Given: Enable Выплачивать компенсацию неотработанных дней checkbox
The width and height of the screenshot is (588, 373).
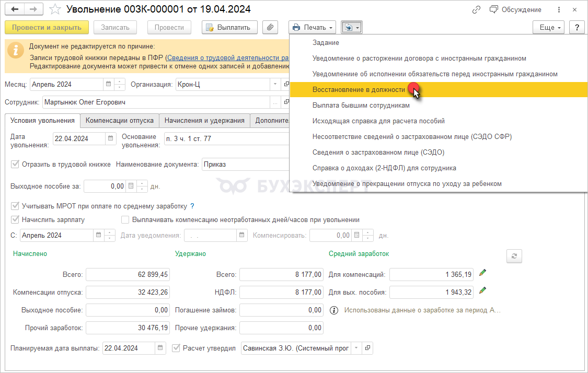Looking at the screenshot, I should (125, 220).
